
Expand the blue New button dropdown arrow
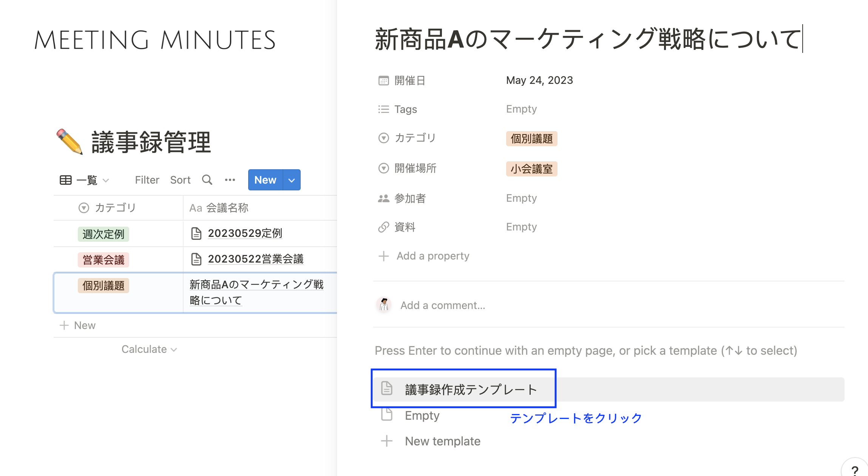coord(292,180)
